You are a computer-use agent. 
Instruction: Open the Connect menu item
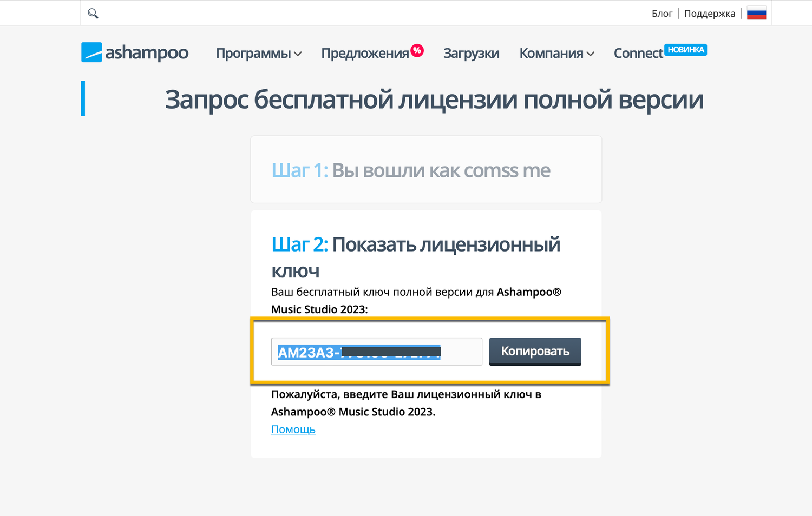tap(638, 53)
